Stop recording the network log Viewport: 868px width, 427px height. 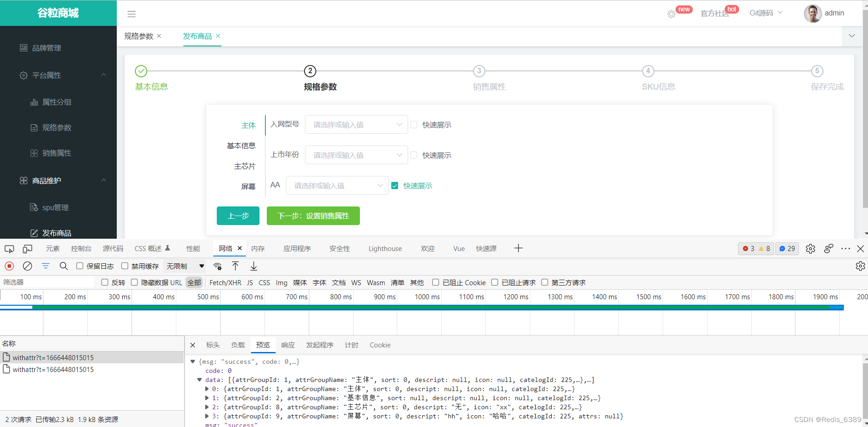pyautogui.click(x=9, y=266)
